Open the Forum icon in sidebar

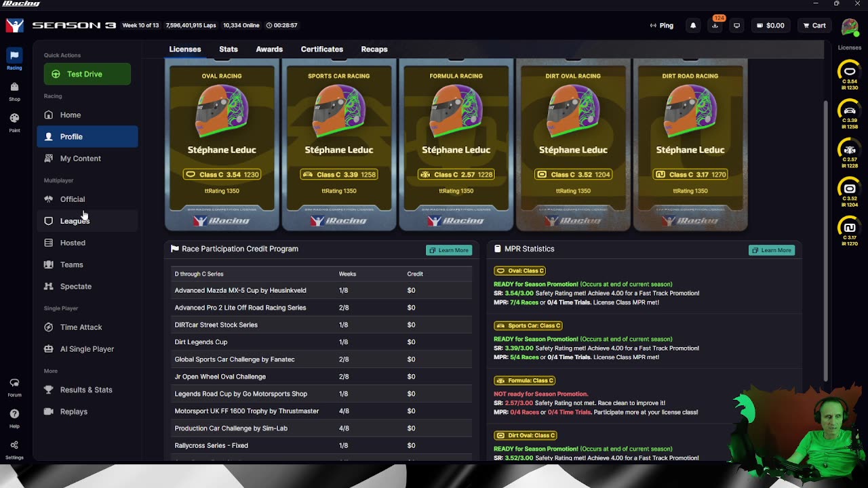[x=14, y=387]
